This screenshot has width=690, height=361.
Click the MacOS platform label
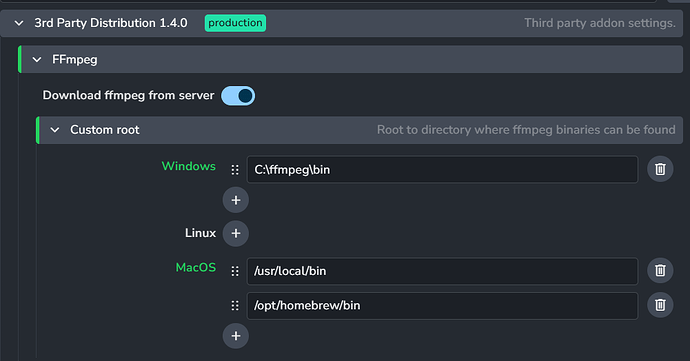pos(196,267)
